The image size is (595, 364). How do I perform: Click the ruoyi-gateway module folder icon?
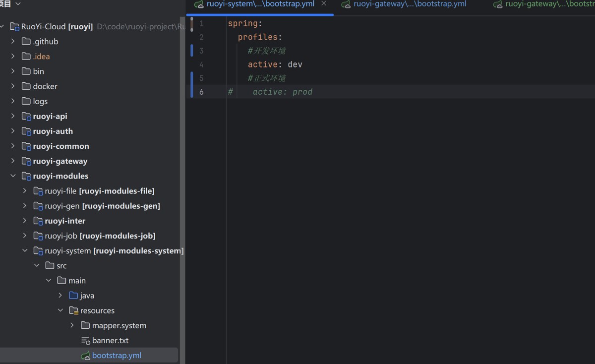tap(27, 161)
